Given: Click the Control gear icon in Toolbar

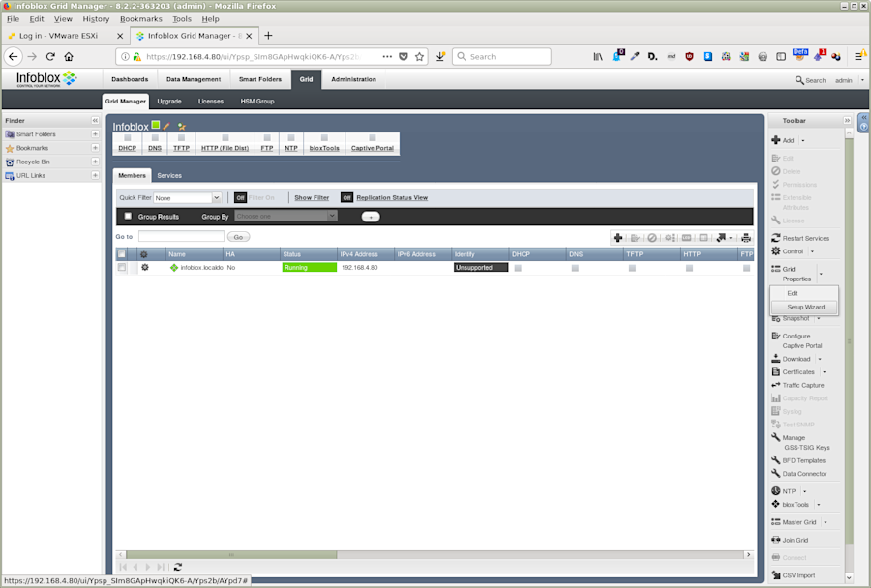Looking at the screenshot, I should 775,251.
